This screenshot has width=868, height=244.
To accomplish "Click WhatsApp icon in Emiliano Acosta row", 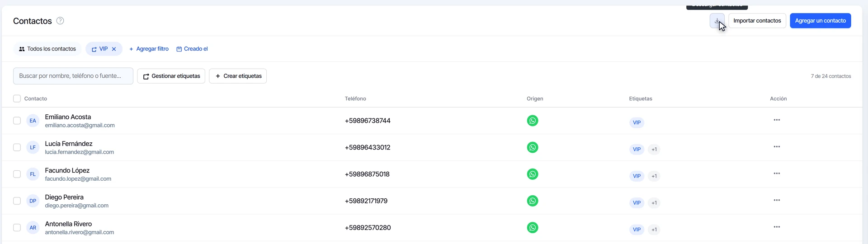I will tap(533, 121).
